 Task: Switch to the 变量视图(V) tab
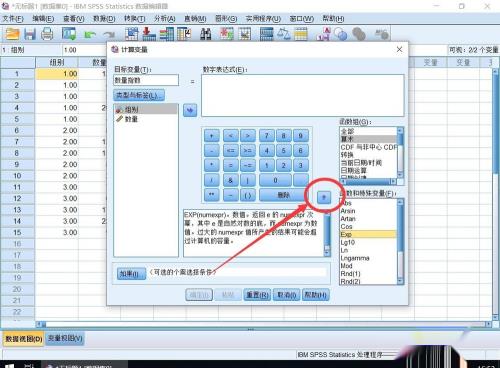[x=65, y=338]
